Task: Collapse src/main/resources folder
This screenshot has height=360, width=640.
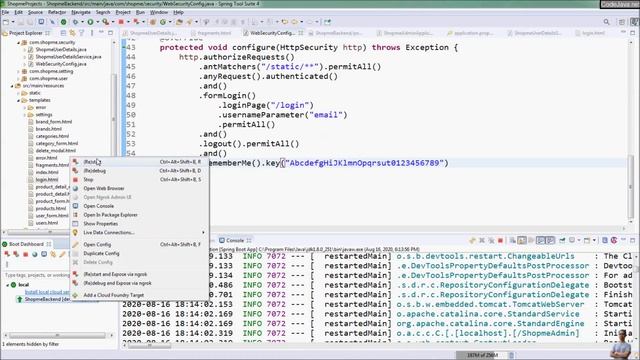Action: (x=12, y=86)
